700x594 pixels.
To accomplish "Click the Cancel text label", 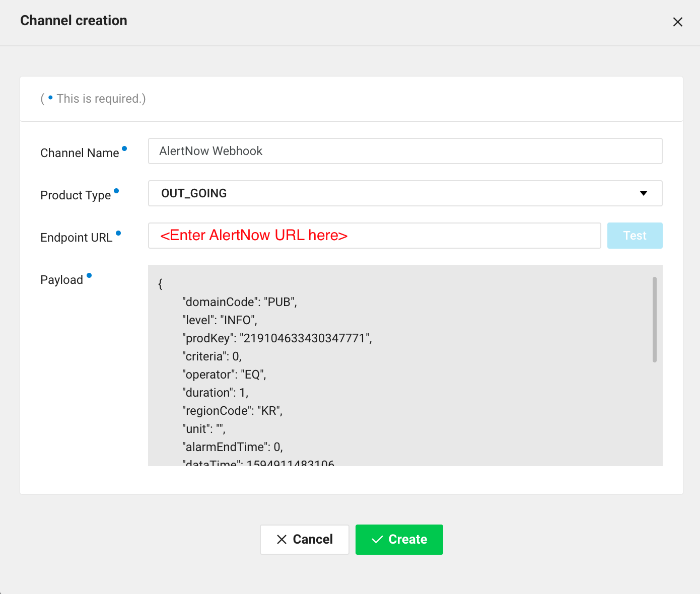I will 313,540.
